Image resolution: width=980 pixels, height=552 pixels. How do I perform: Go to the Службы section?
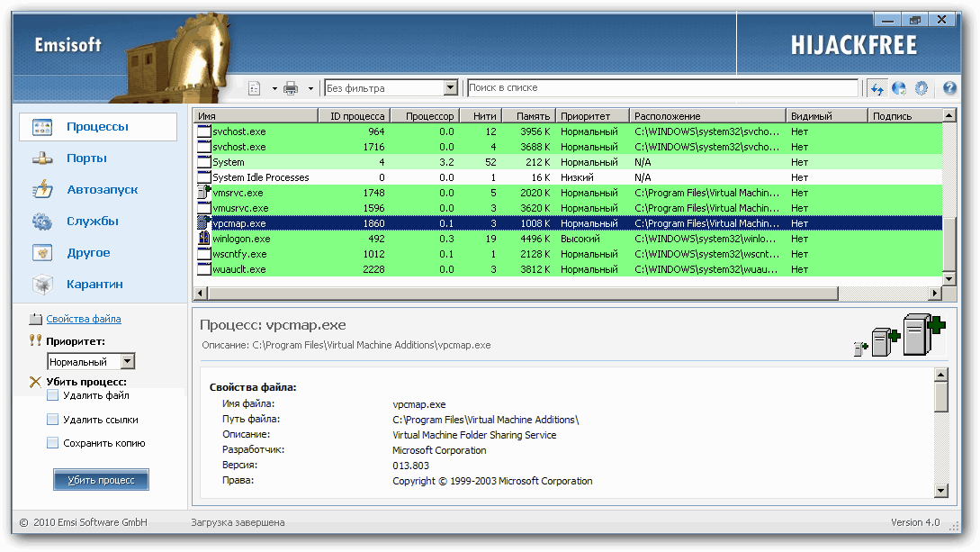tap(93, 222)
